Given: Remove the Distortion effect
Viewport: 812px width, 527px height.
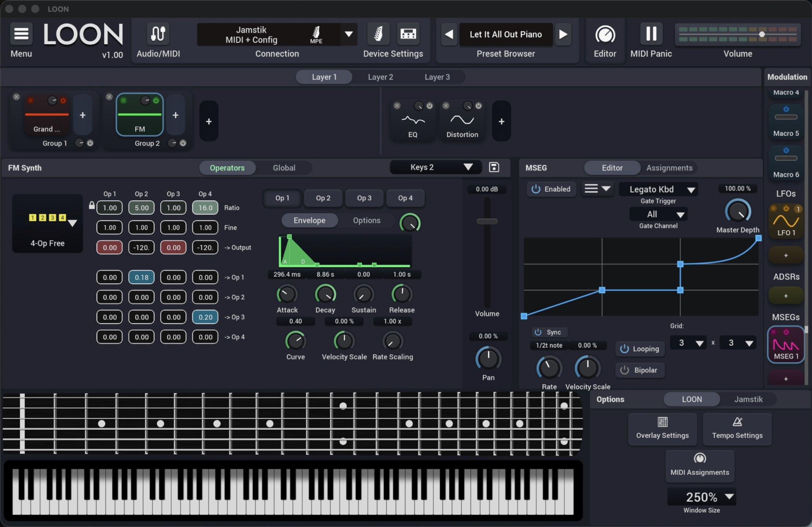Looking at the screenshot, I should pos(446,106).
